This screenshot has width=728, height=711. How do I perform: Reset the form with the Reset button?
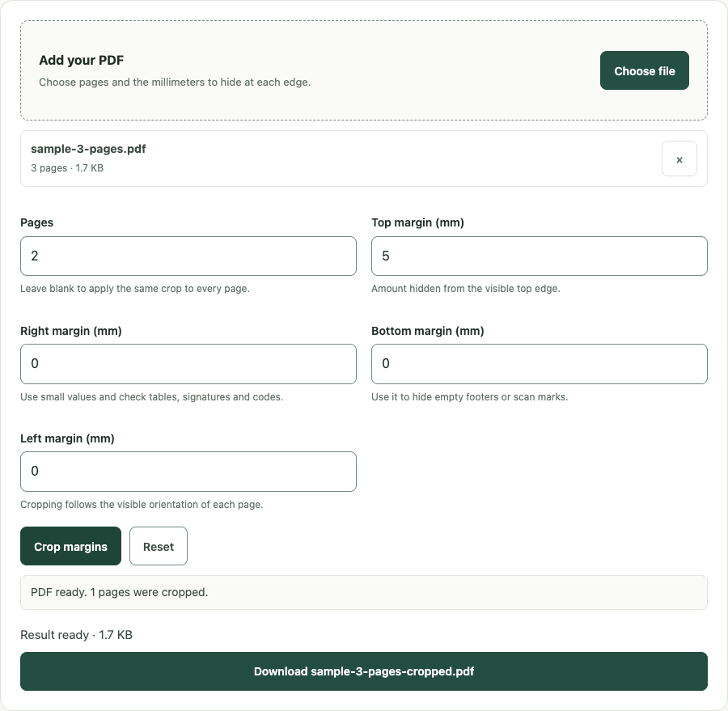(159, 546)
